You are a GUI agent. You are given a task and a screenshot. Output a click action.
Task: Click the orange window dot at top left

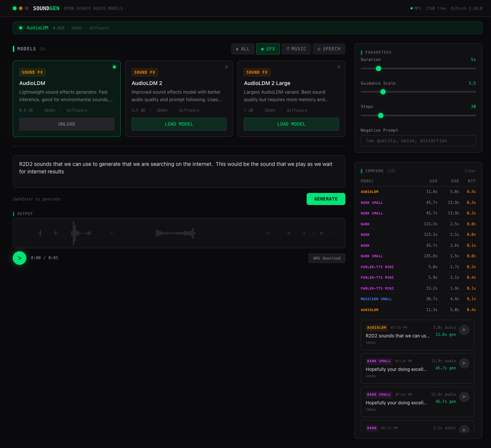(21, 8)
